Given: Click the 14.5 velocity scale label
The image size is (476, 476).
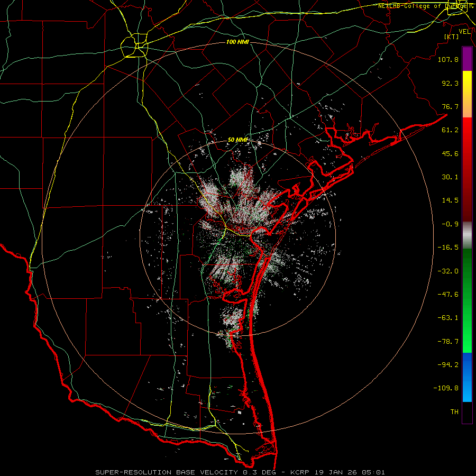Looking at the screenshot, I should click(450, 200).
